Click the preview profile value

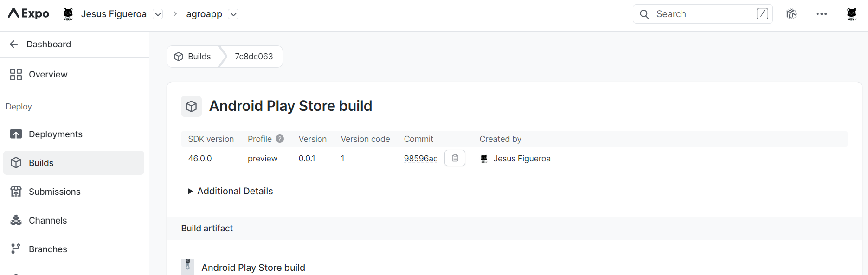click(263, 159)
